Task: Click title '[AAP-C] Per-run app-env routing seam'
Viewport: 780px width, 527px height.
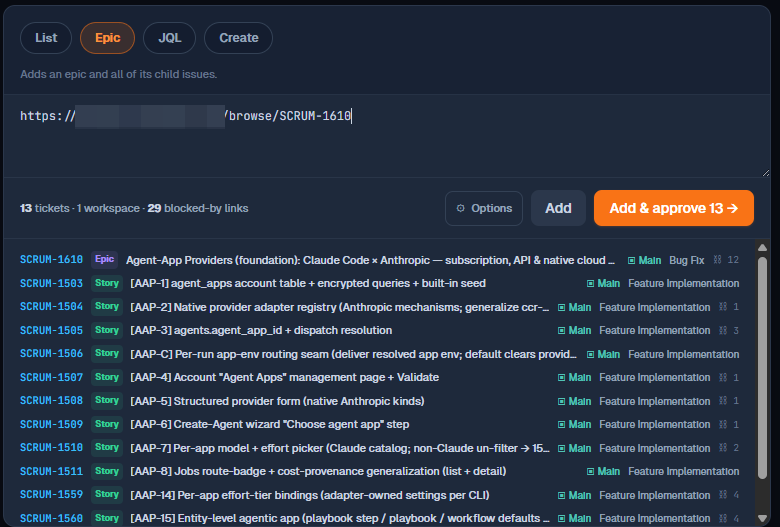Action: coord(353,354)
